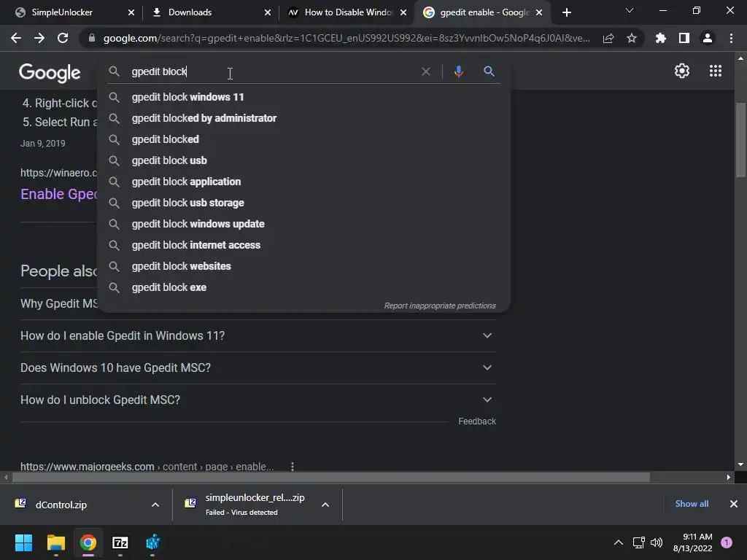
Task: Select 'gpedit block windows update' suggestion
Action: 303,224
